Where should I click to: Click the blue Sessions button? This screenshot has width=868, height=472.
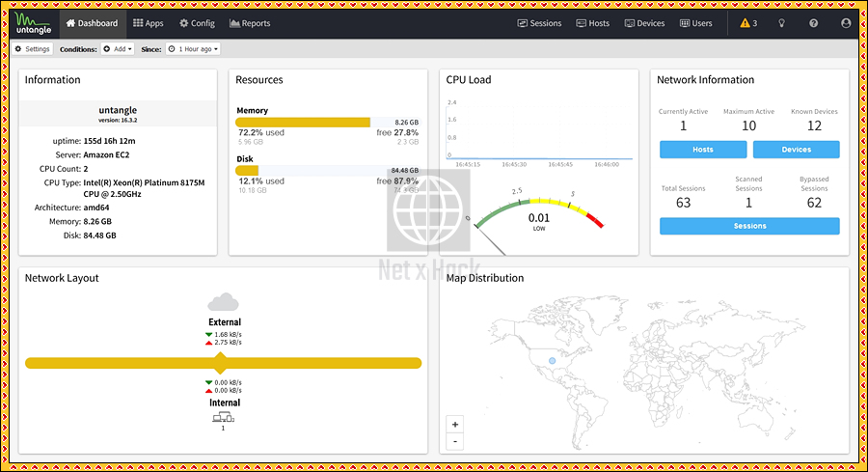pyautogui.click(x=749, y=226)
